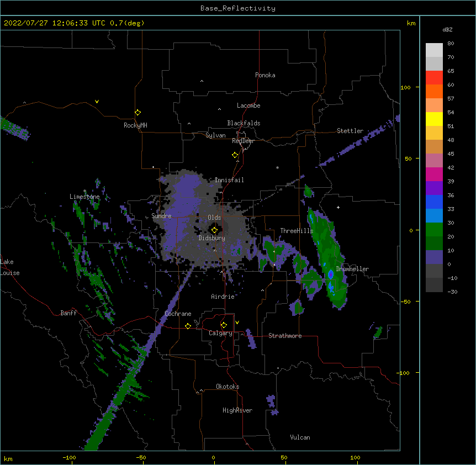Screen dimensions: 476x465
Task: Select the slate blue 10 dBZ legend swatch
Action: [x=434, y=257]
